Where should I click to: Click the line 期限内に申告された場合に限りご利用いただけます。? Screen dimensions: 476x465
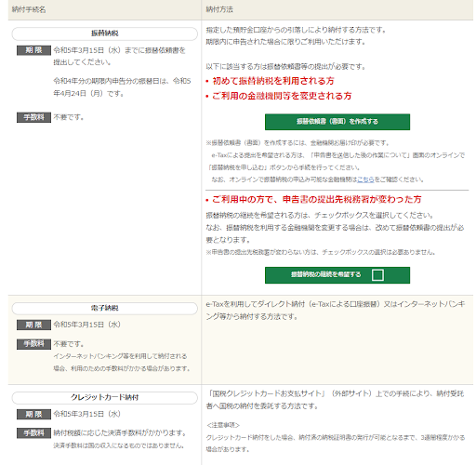click(x=285, y=42)
